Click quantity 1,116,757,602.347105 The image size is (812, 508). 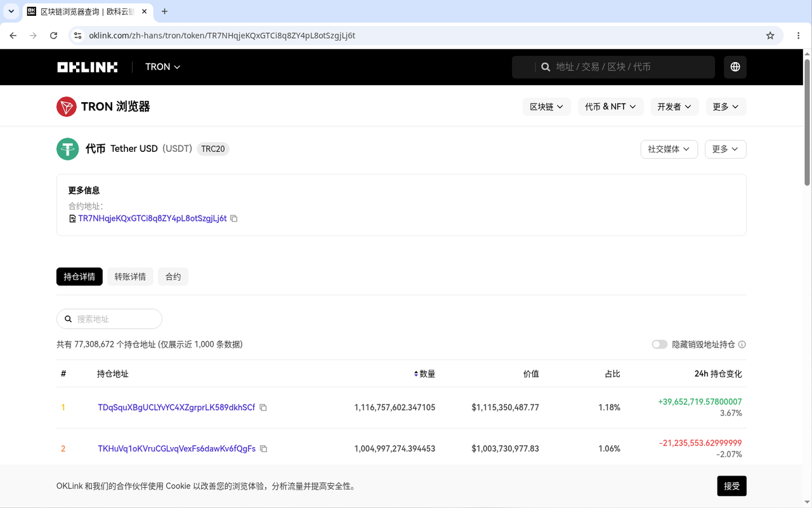click(x=395, y=408)
